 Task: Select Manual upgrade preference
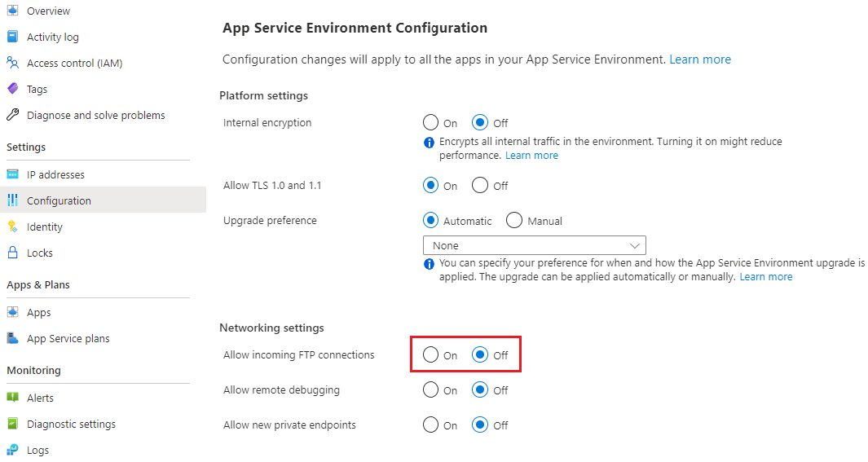coord(514,221)
